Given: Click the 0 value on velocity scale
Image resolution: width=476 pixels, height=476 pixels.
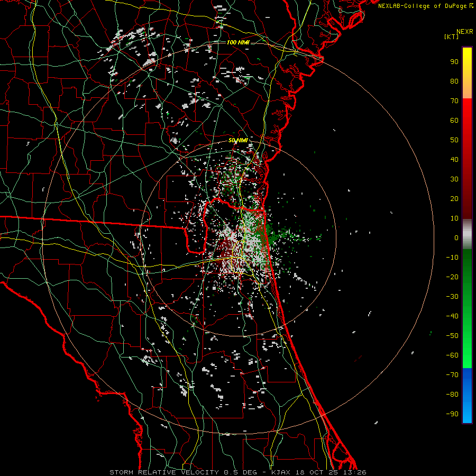Looking at the screenshot, I should 456,237.
